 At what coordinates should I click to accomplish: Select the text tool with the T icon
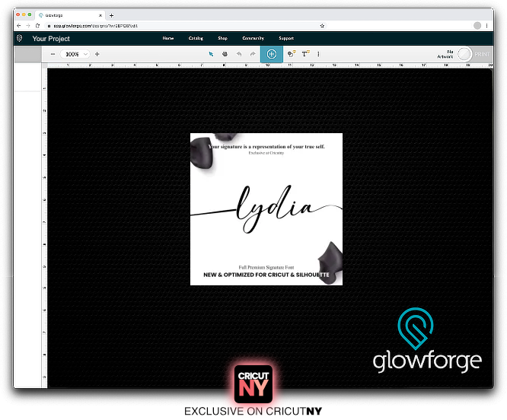305,54
